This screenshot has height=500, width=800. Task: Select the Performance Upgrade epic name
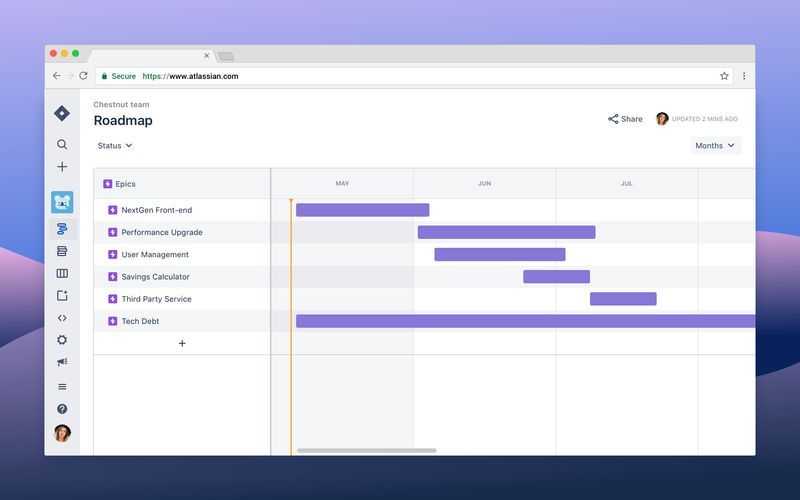tap(162, 232)
